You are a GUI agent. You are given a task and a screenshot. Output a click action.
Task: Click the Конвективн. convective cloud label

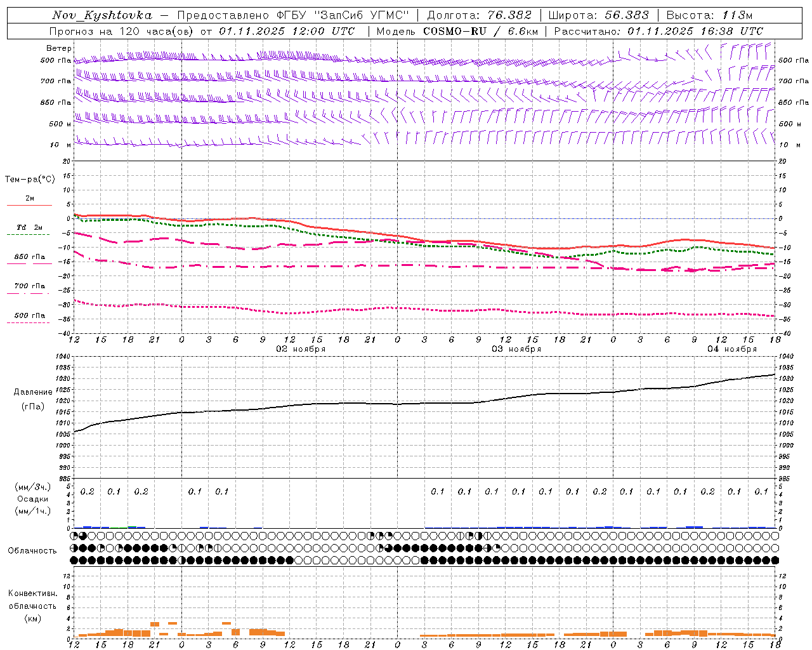pos(32,594)
